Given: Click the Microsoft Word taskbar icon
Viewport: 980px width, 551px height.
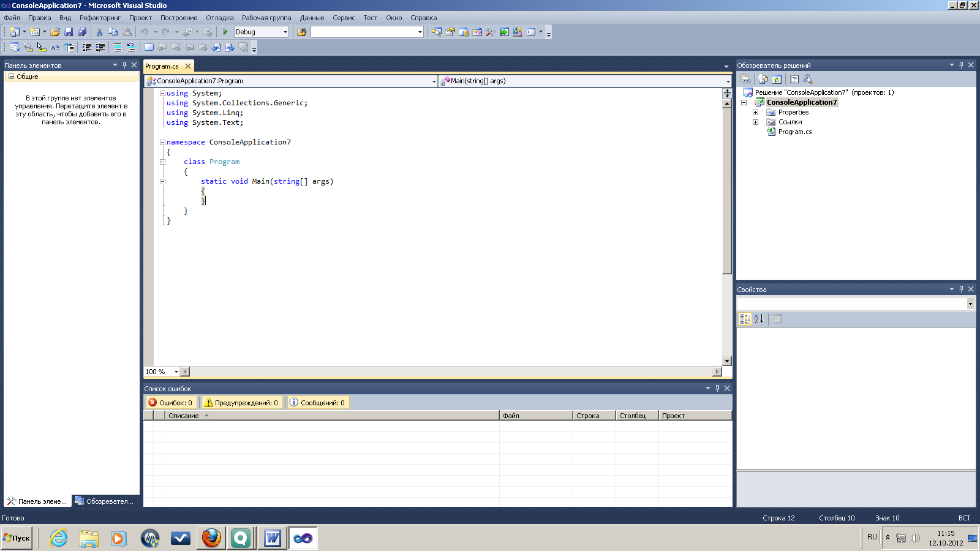Looking at the screenshot, I should click(273, 538).
